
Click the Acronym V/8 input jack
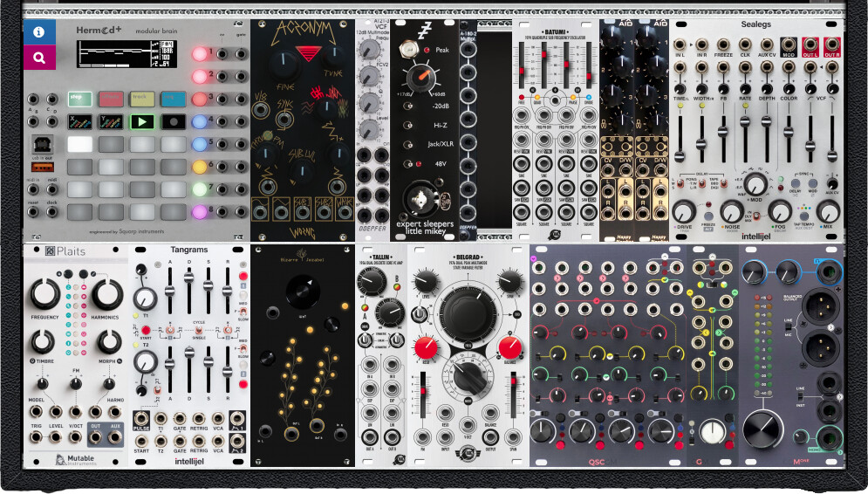click(261, 110)
